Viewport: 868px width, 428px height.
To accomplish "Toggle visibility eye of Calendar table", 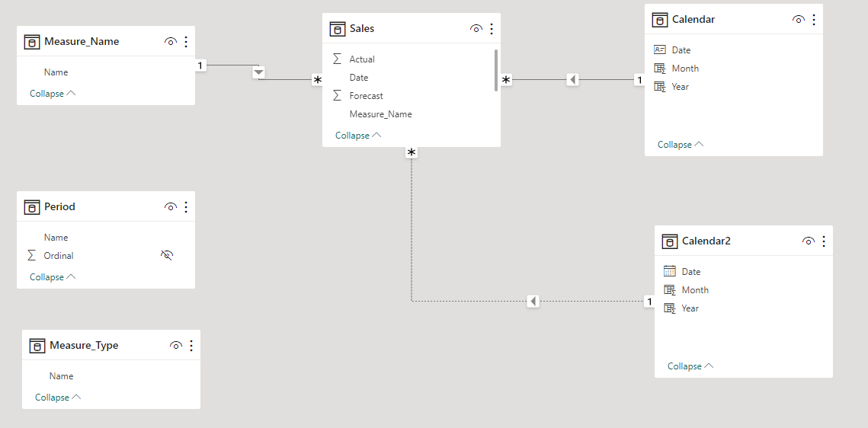I will pos(798,19).
